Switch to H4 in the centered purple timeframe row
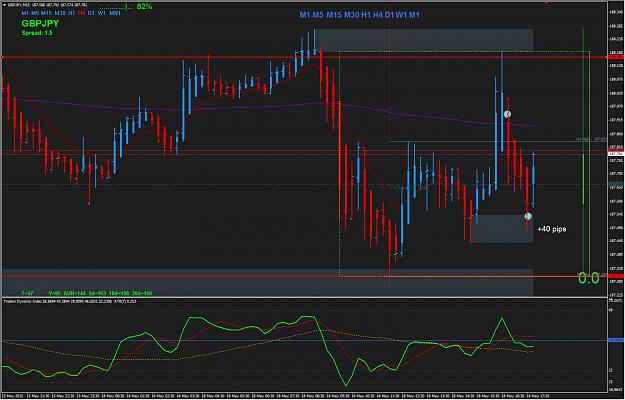 coord(378,15)
